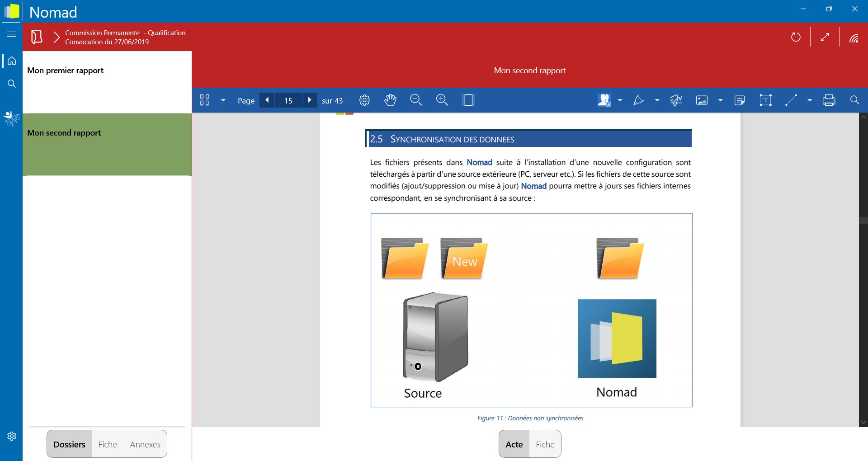The width and height of the screenshot is (868, 461).
Task: Select the hand pan tool
Action: [x=390, y=100]
